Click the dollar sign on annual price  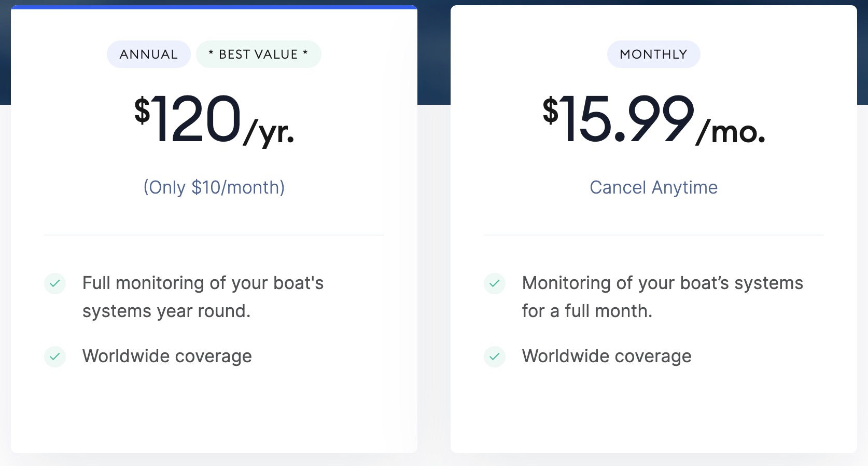point(142,110)
